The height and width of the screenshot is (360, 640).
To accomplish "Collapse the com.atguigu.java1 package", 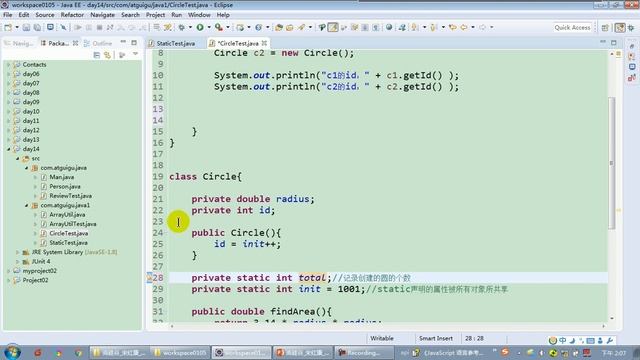I will [x=27, y=205].
